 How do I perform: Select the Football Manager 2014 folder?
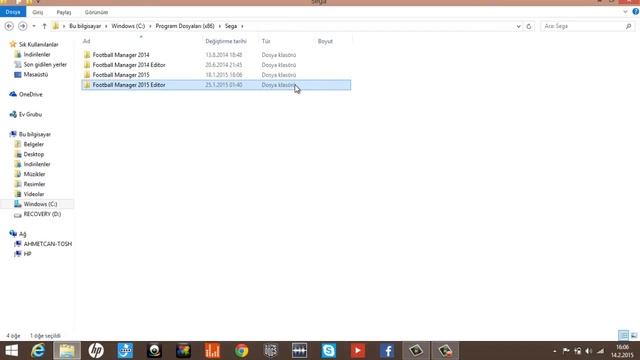(x=121, y=55)
